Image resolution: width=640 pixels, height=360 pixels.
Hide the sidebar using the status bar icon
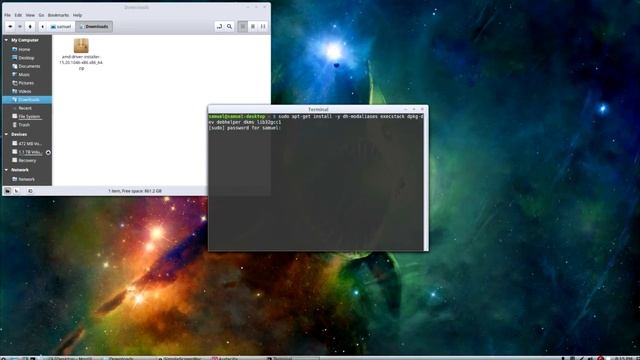coord(30,191)
